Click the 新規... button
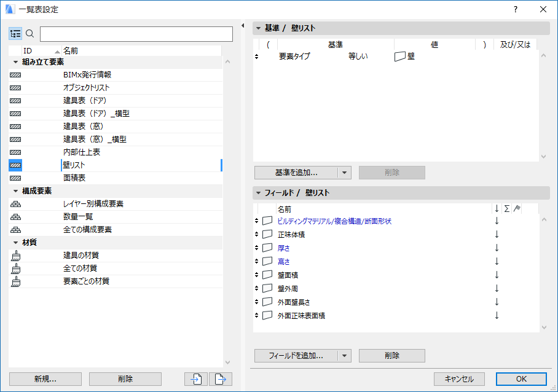 45,379
